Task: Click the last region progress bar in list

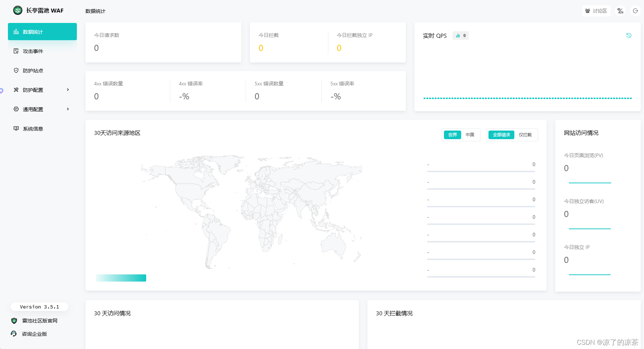Action: [481, 277]
